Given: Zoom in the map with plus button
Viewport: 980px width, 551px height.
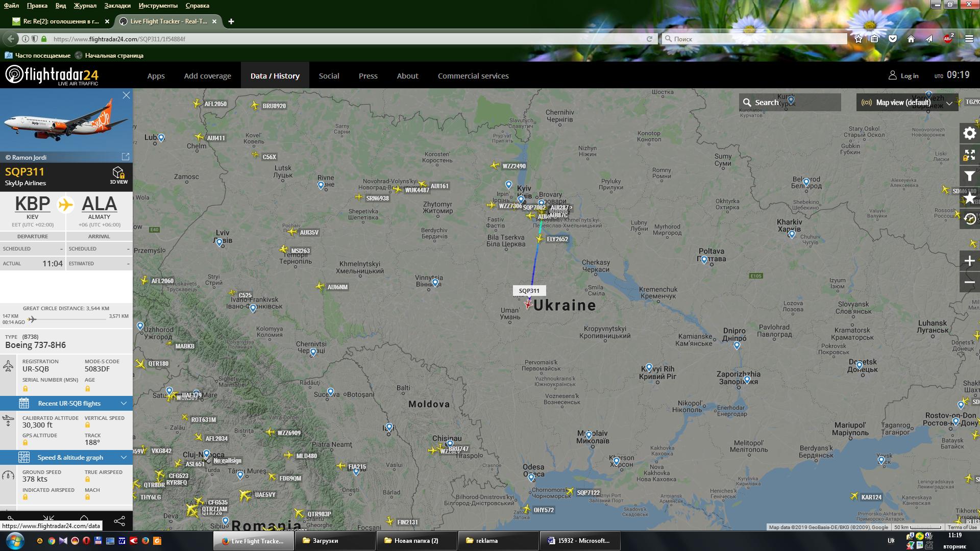Looking at the screenshot, I should (969, 261).
